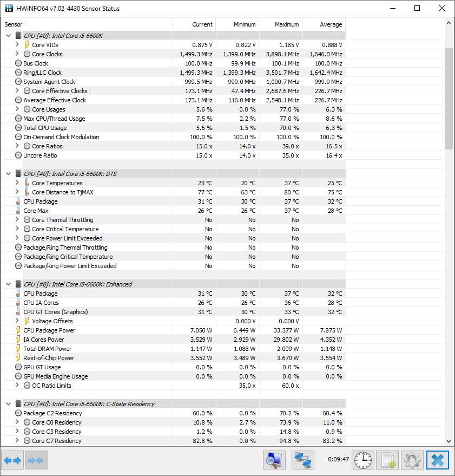Expand the Core Effective Clocks row

point(17,90)
